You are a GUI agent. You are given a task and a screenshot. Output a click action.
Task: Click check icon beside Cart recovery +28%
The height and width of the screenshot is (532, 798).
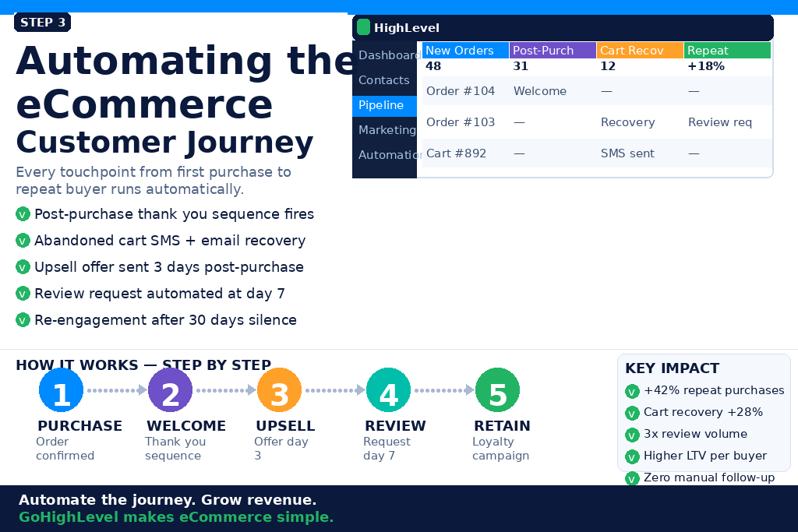coord(632,413)
